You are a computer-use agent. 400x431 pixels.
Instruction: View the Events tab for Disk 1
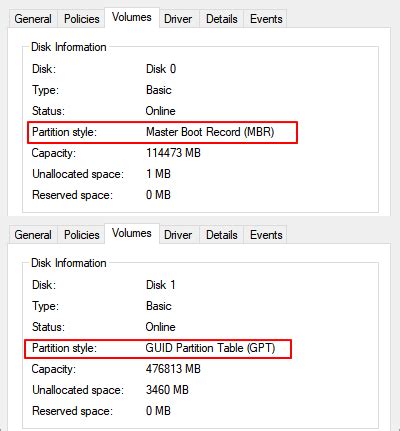pyautogui.click(x=266, y=235)
